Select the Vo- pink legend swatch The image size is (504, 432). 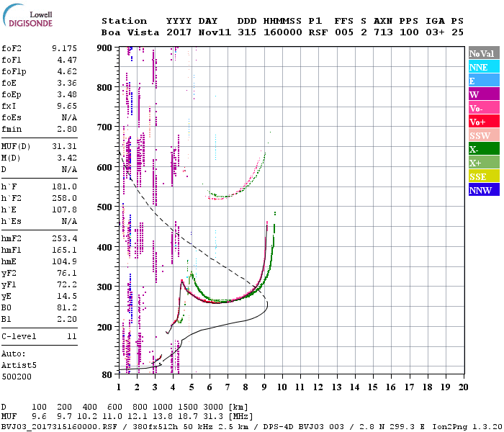pyautogui.click(x=482, y=108)
